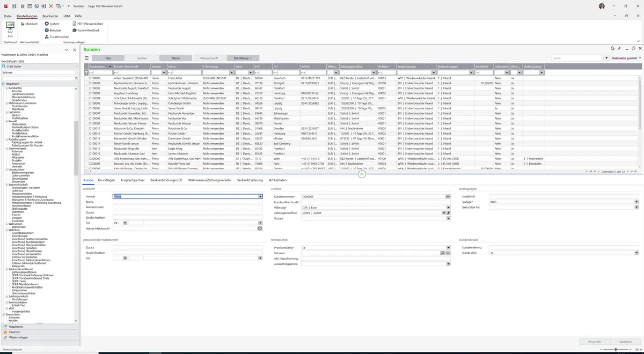Click the wrench icon in the Kunden window
The image size is (644, 354).
(x=619, y=48)
